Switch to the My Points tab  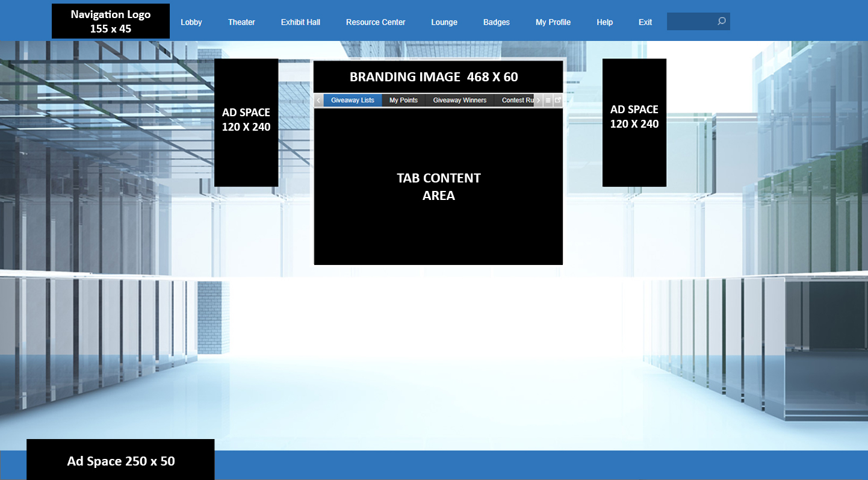tap(403, 101)
